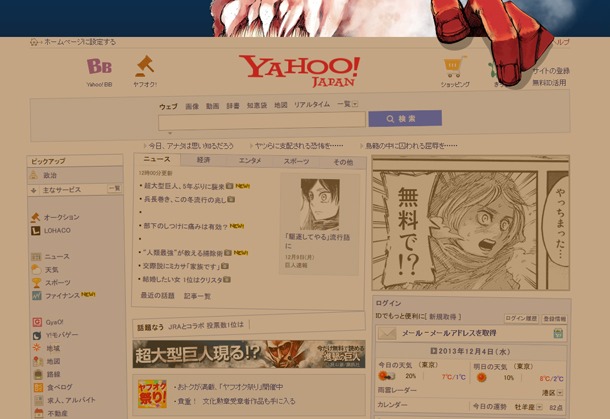Open headline 兵長巻き、この冬流行の兆し

coord(186,200)
